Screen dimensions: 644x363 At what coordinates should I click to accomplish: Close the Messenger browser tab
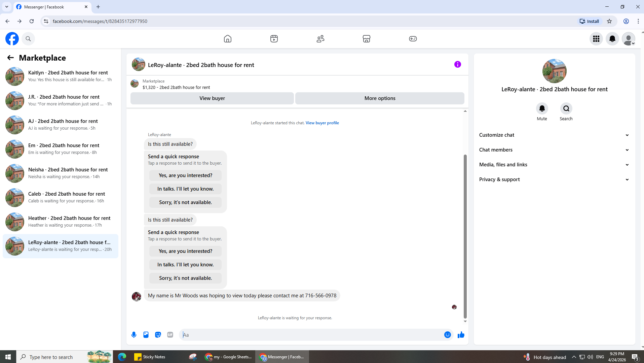pos(86,7)
